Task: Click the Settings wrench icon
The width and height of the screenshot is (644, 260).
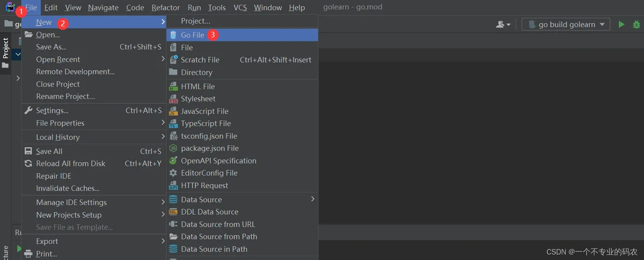Action: 28,111
